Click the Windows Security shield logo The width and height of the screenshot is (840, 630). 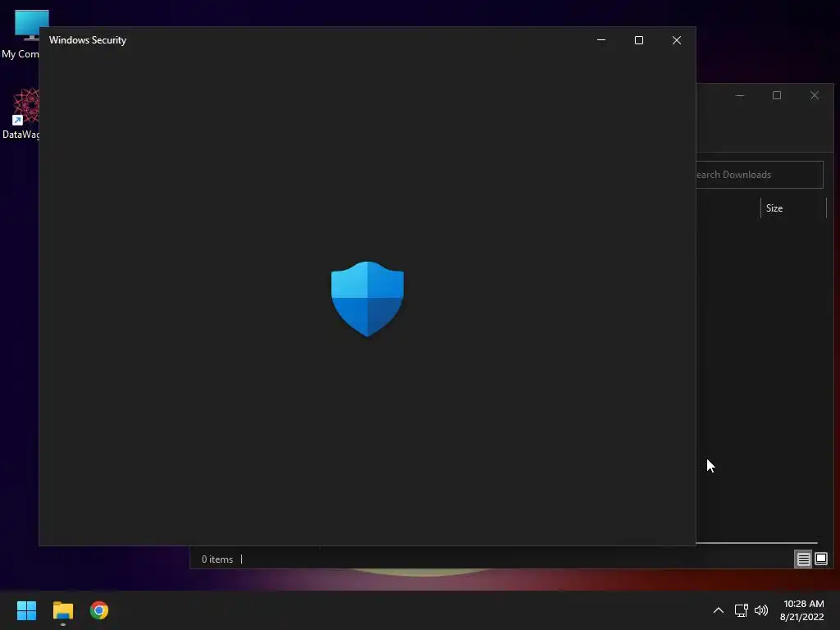point(367,299)
